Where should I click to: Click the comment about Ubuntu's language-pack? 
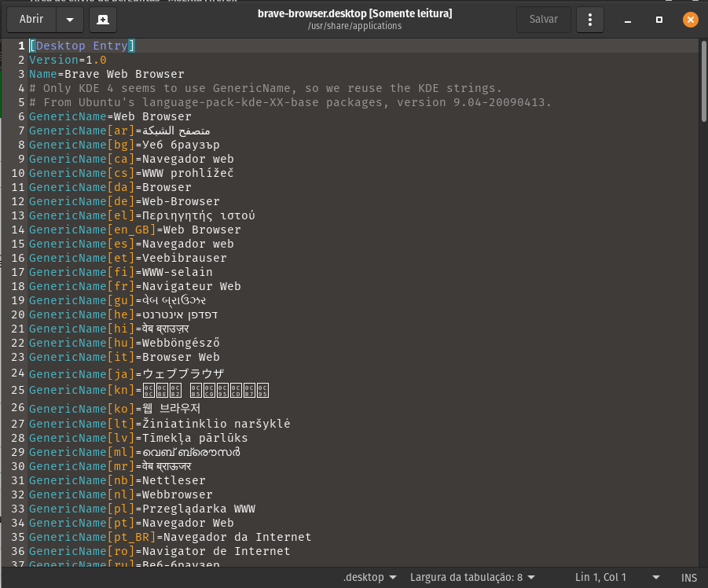[x=290, y=102]
